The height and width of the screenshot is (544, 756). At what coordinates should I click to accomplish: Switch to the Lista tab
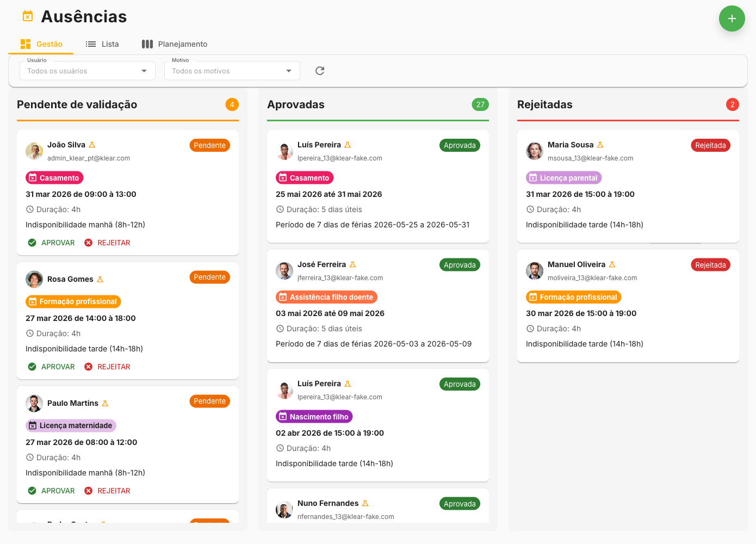tap(102, 44)
